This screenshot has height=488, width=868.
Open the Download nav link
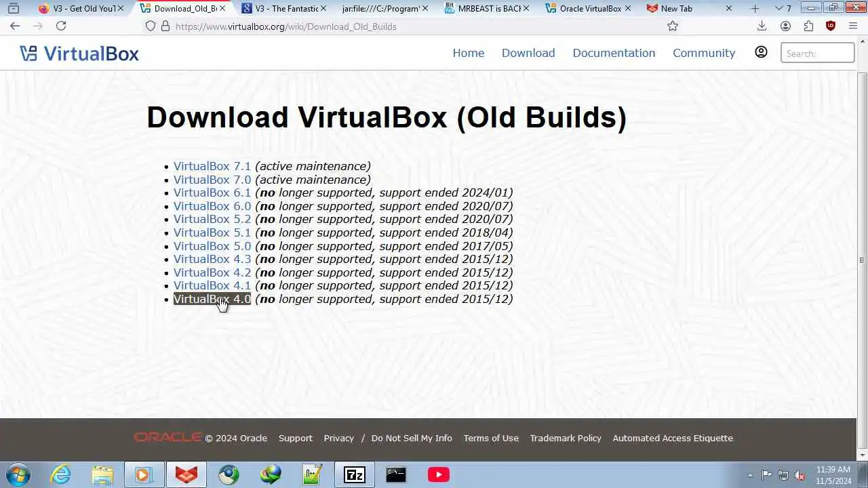528,53
